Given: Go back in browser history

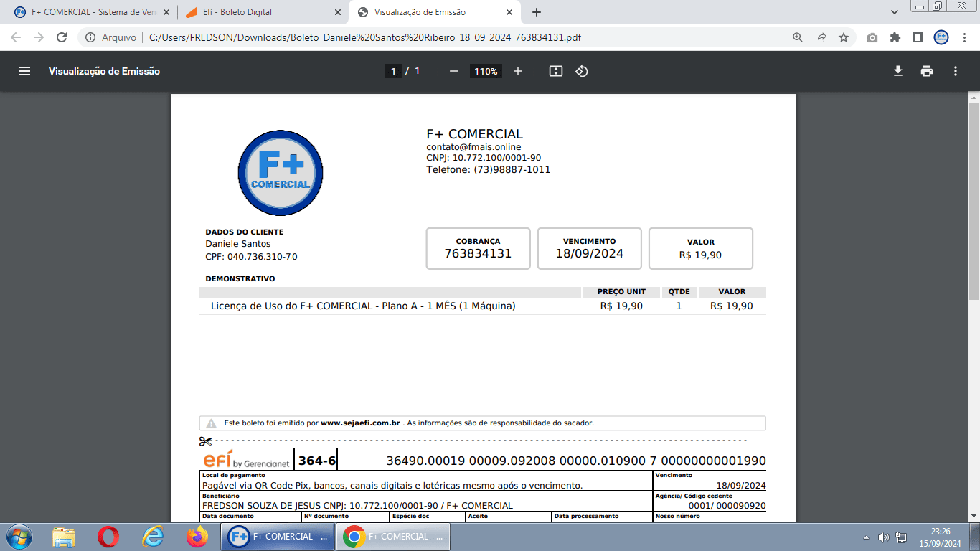Looking at the screenshot, I should click(16, 37).
